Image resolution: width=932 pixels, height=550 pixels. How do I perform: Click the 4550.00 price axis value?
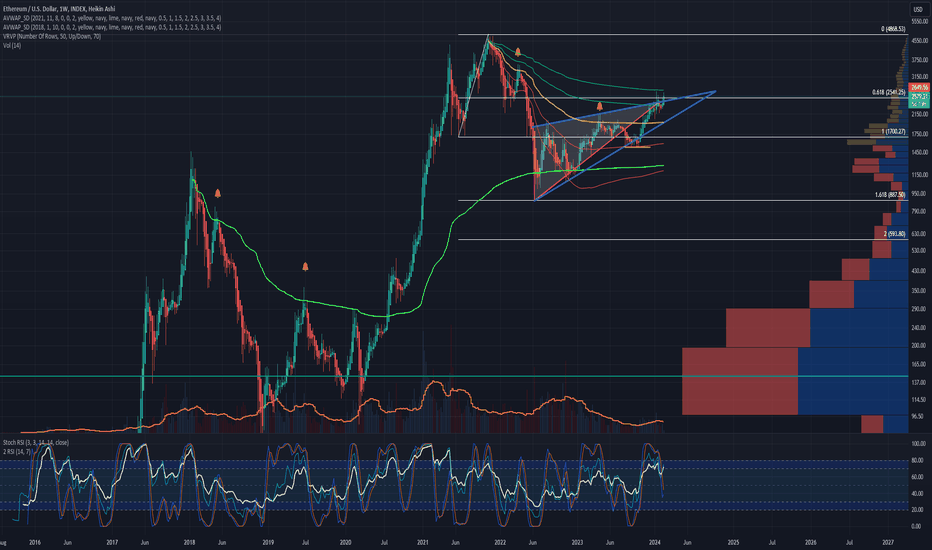click(919, 41)
